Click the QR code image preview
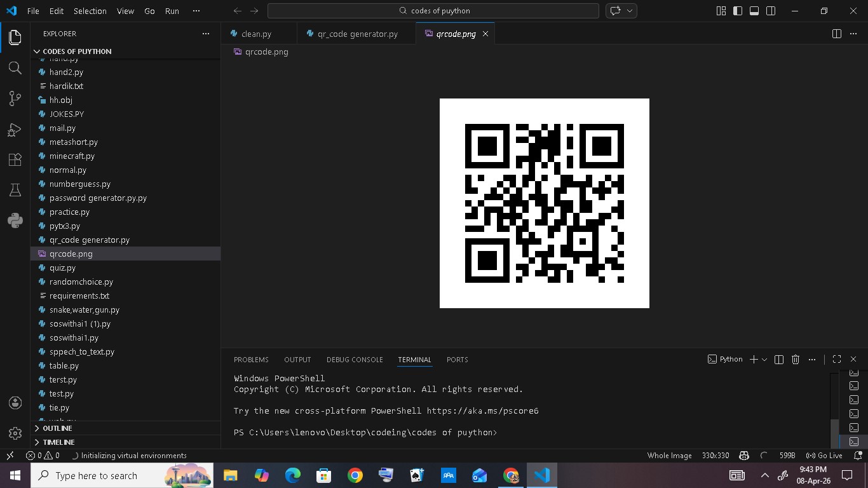This screenshot has width=868, height=488. pos(545,203)
